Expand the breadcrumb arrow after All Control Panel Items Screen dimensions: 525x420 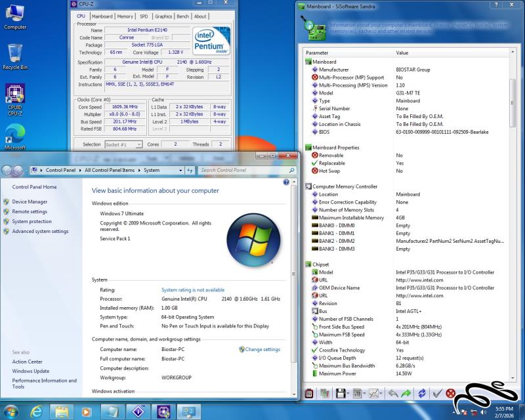click(x=139, y=170)
